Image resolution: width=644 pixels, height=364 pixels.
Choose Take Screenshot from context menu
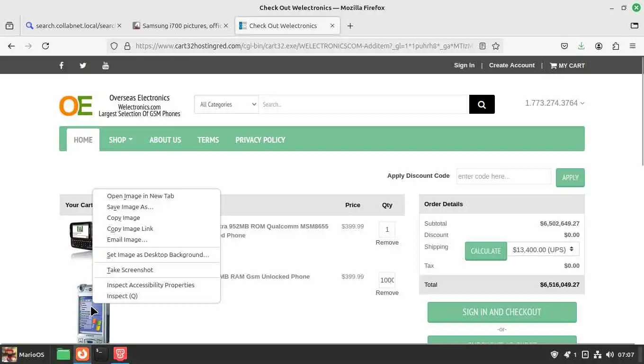[x=157, y=270]
